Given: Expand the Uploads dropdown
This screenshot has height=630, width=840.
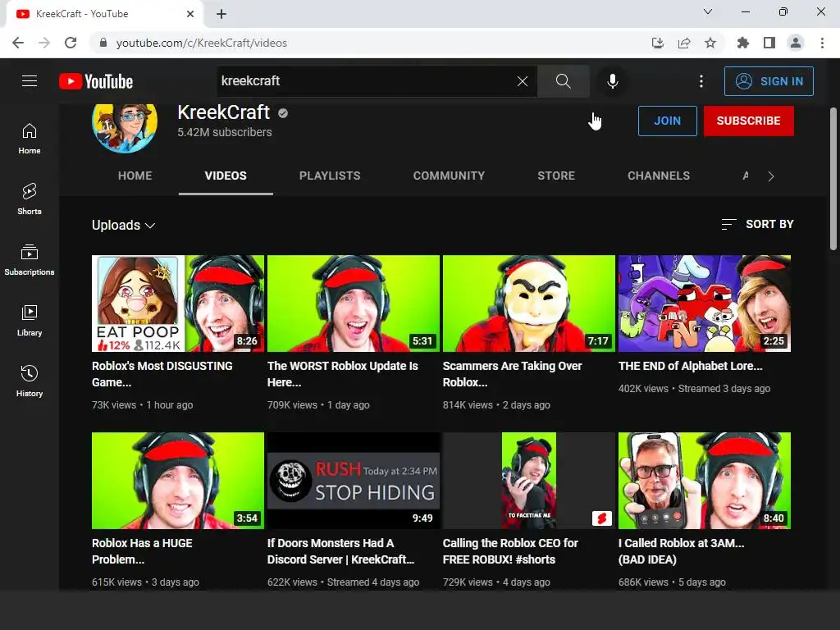Looking at the screenshot, I should coord(124,225).
